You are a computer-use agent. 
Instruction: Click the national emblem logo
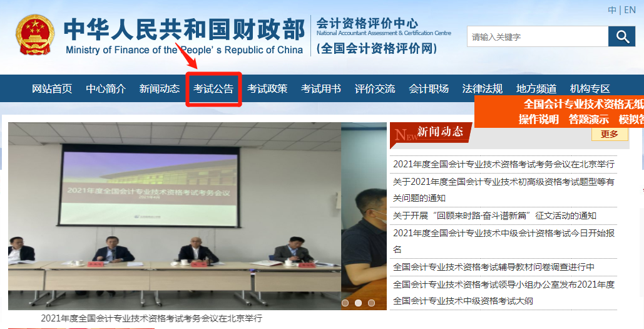click(35, 35)
